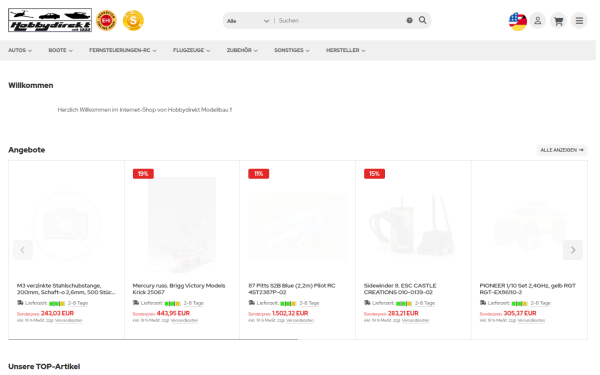Open 87 Pitts S2B Blue product link
This screenshot has height=375, width=600.
click(x=292, y=289)
